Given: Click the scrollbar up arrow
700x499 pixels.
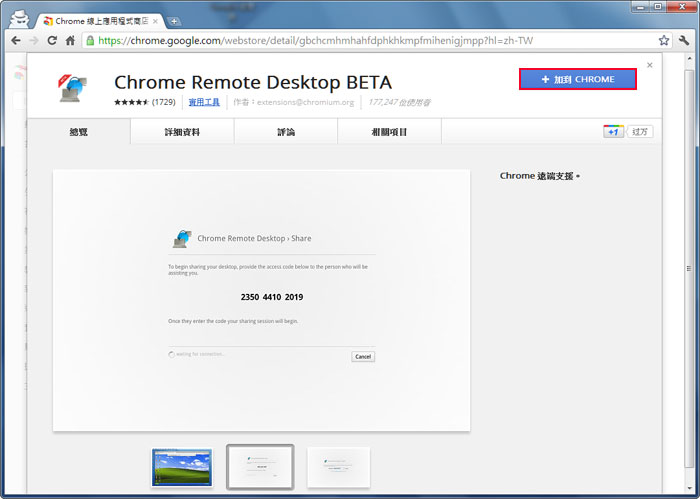Looking at the screenshot, I should (689, 60).
